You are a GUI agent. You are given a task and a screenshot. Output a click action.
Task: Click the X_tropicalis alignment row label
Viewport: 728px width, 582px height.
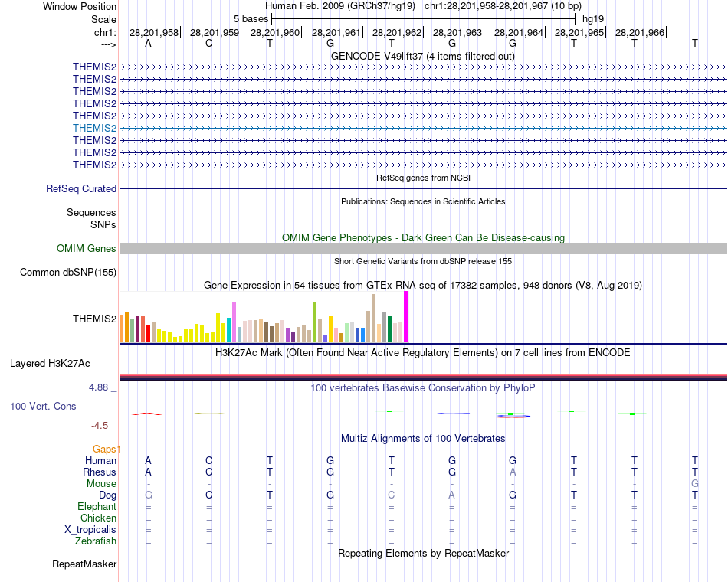(90, 530)
